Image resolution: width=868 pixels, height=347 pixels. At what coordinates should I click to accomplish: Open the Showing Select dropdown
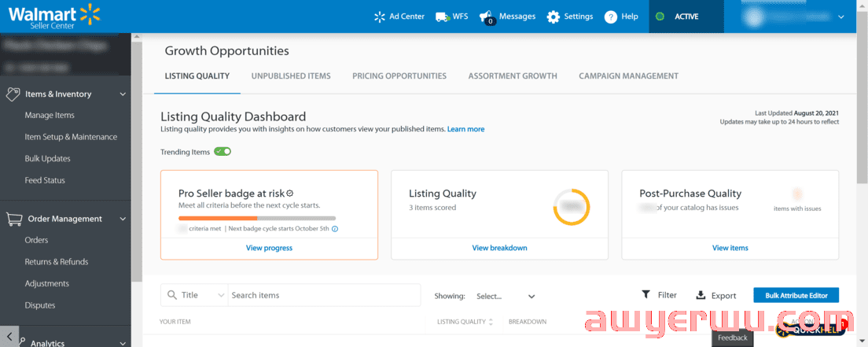506,296
